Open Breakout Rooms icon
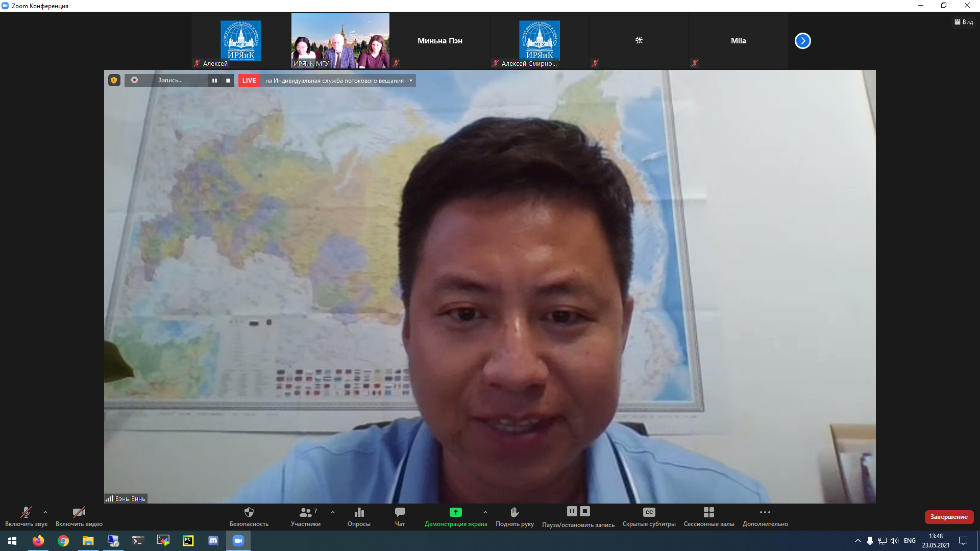The image size is (980, 551). 708,512
